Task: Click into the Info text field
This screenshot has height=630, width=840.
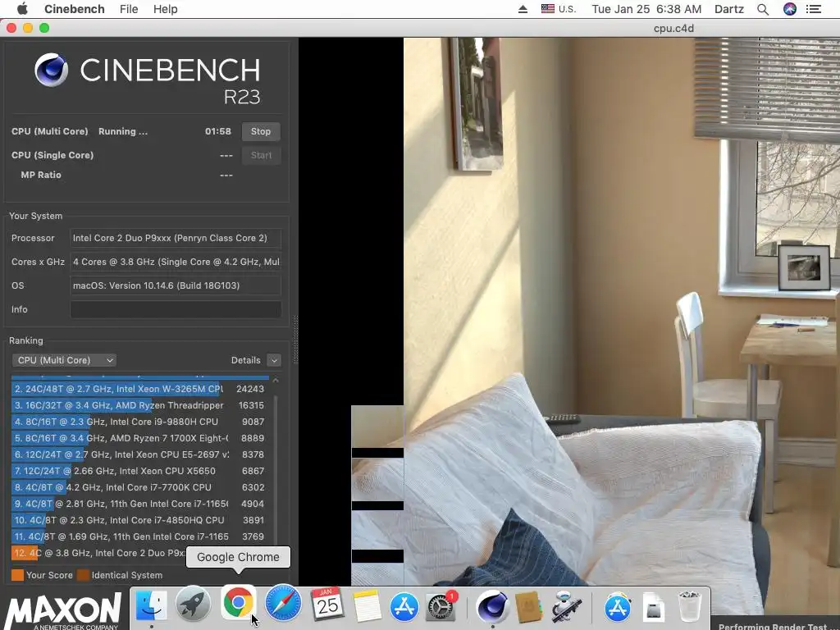Action: [176, 309]
